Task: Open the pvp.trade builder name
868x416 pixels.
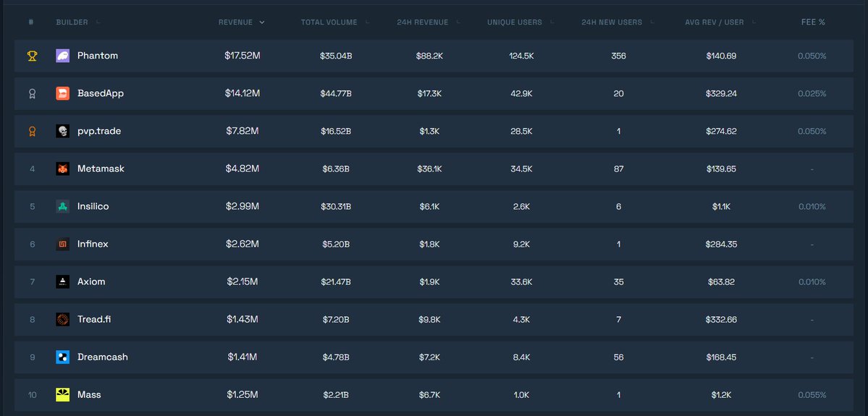Action: click(99, 131)
